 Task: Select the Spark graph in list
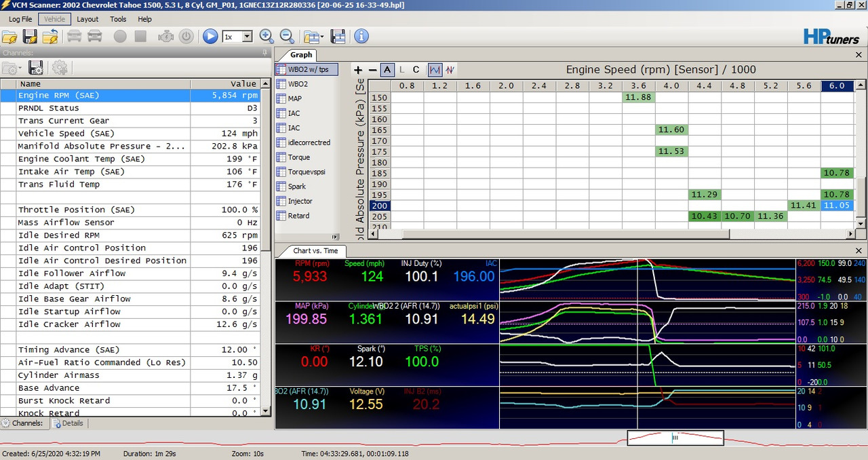pyautogui.click(x=297, y=187)
